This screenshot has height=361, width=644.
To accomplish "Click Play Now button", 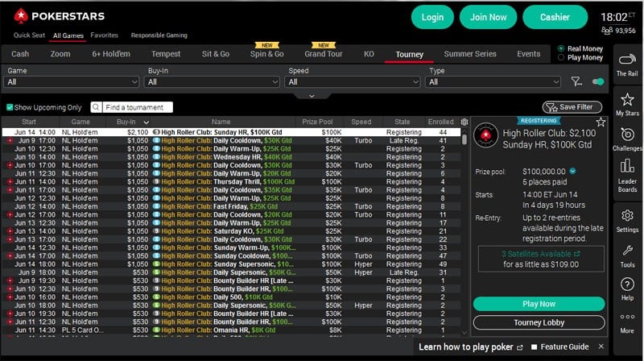I will point(539,304).
